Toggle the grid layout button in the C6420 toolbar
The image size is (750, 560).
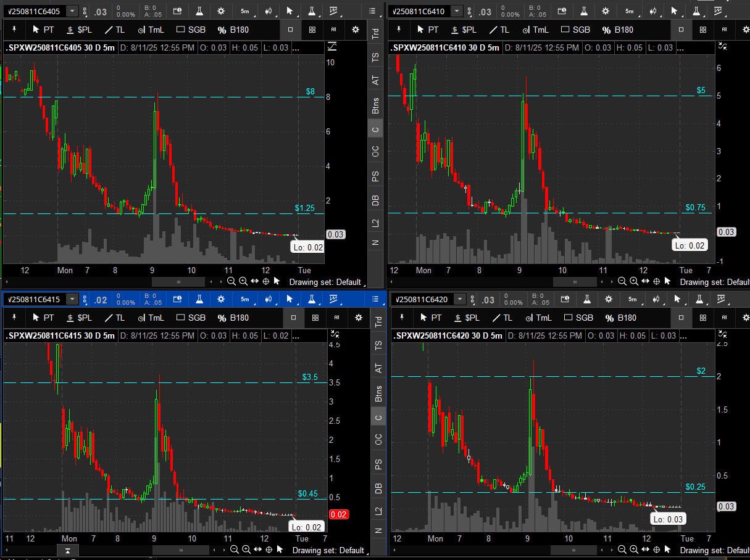702,318
